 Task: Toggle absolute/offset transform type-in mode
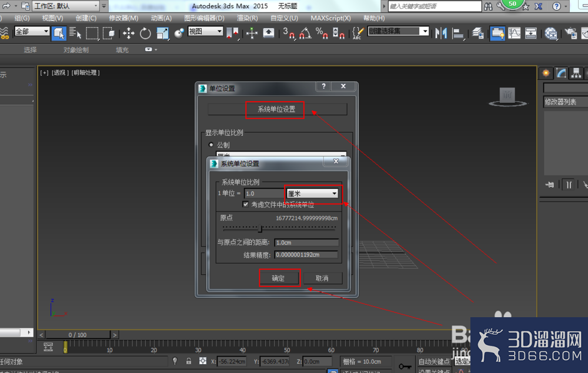point(203,361)
